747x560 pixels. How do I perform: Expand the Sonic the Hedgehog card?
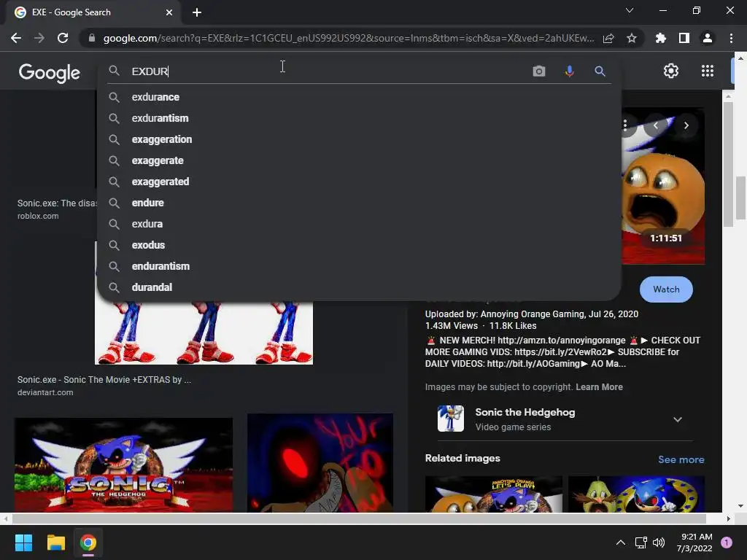click(678, 419)
